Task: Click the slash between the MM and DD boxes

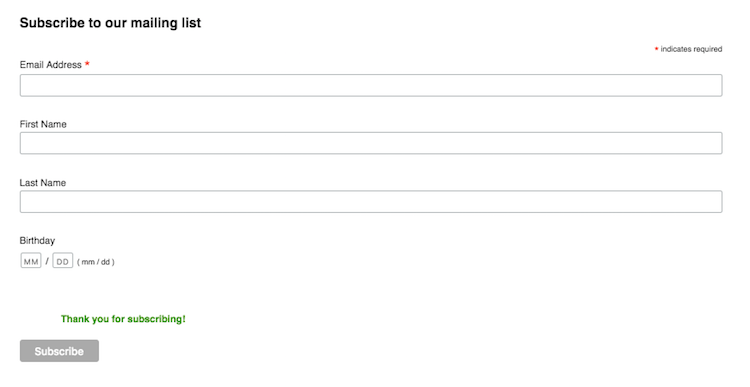Action: 47,261
